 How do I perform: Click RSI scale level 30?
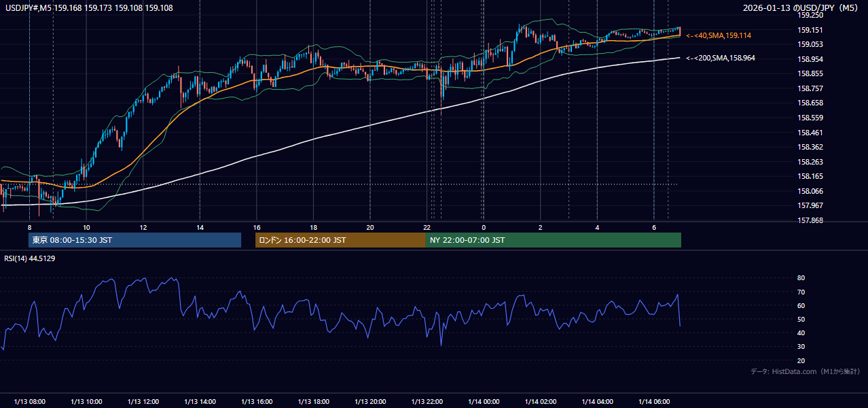pyautogui.click(x=801, y=347)
